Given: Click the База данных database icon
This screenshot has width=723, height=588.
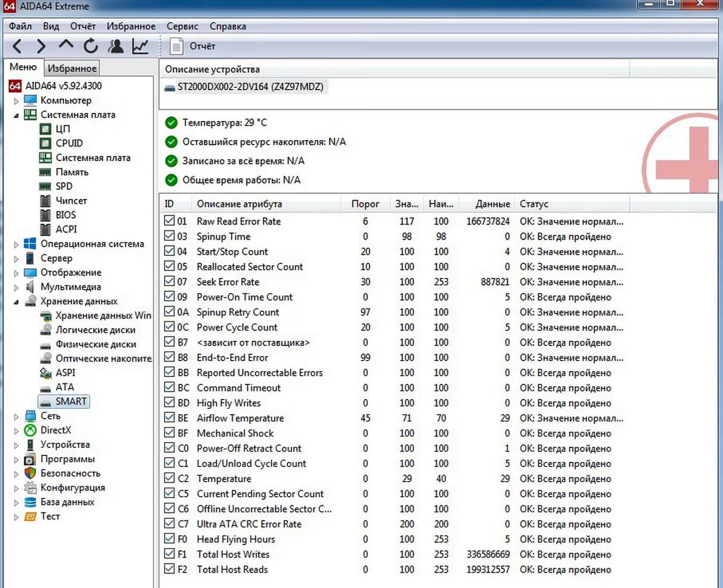Looking at the screenshot, I should (30, 502).
